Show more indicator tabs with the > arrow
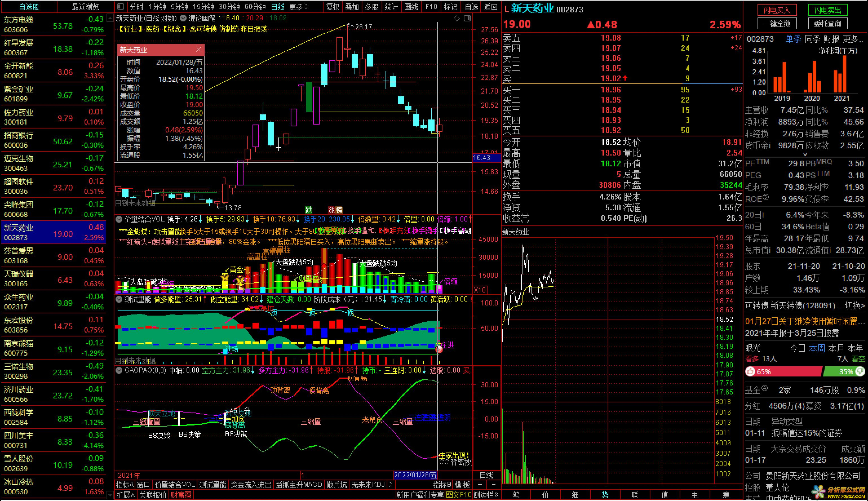Viewport: 868px width, 501px height. pyautogui.click(x=391, y=485)
